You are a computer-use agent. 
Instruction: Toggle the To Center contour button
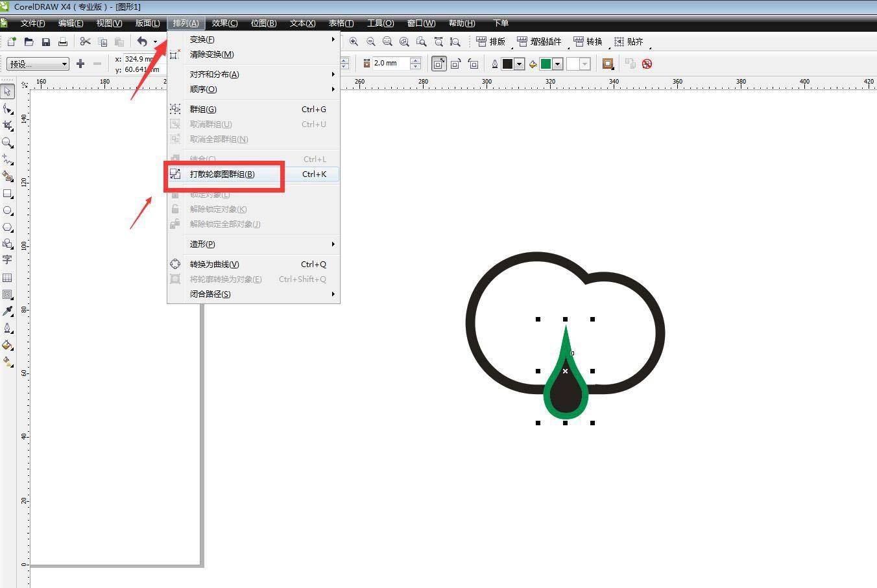pyautogui.click(x=439, y=64)
